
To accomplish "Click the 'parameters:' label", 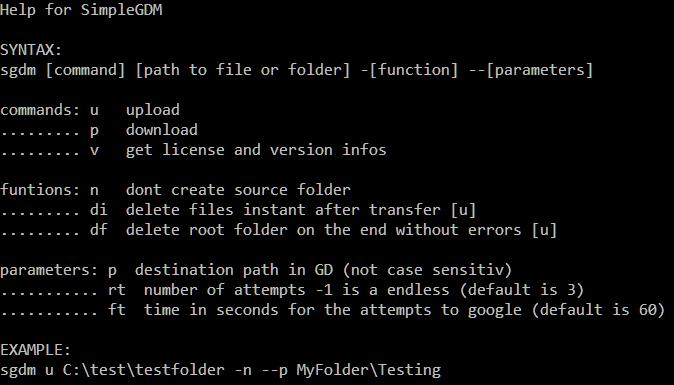I will point(49,270).
